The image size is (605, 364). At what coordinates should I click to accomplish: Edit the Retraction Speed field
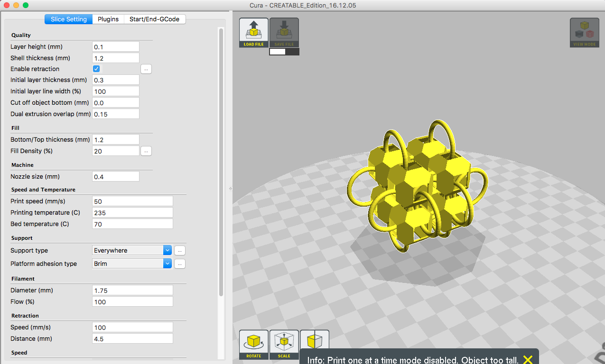tap(132, 328)
